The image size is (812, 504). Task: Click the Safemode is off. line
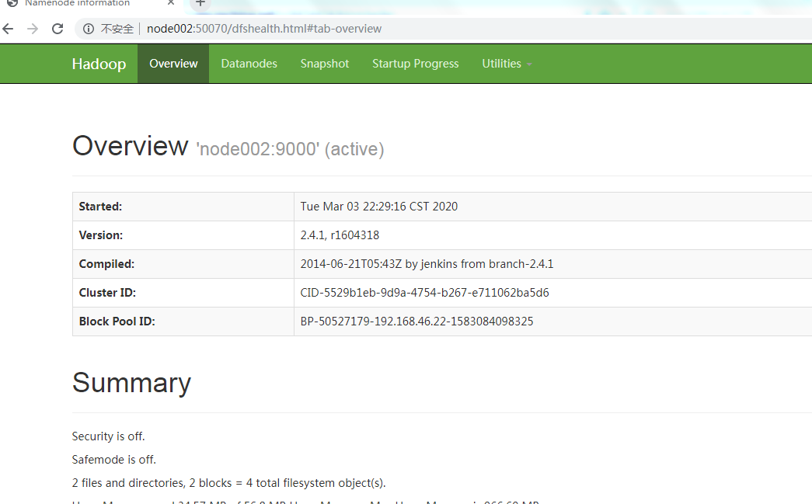point(114,460)
